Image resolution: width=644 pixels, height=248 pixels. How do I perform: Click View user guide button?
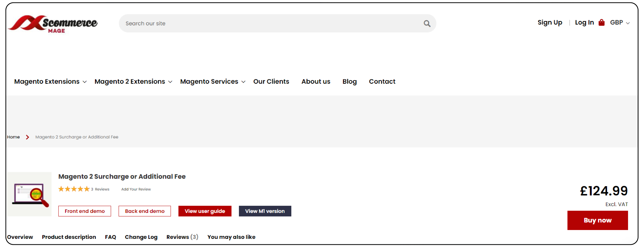click(205, 211)
